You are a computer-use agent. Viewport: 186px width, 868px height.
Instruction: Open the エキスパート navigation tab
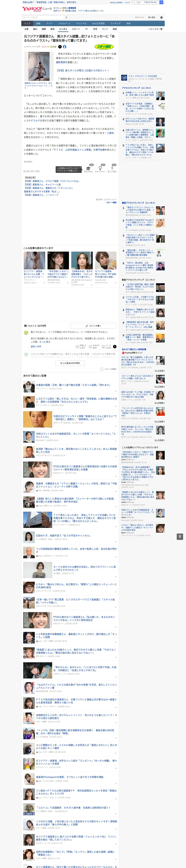(x=64, y=24)
